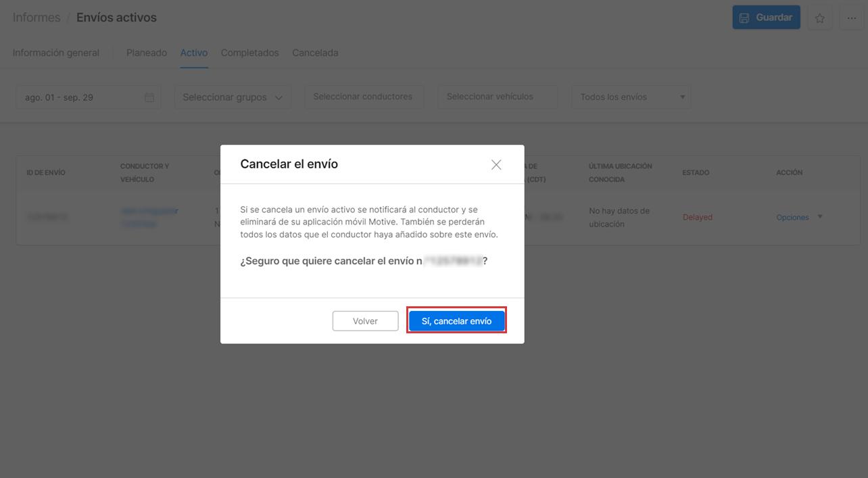Click the Opciones link in the row

792,218
